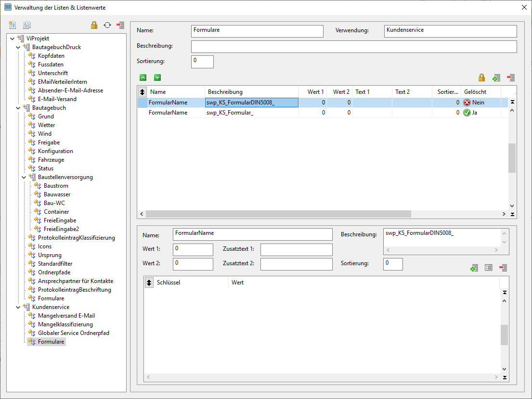Click the swp_KS_FormularDIN5008_ table cell

[x=252, y=103]
